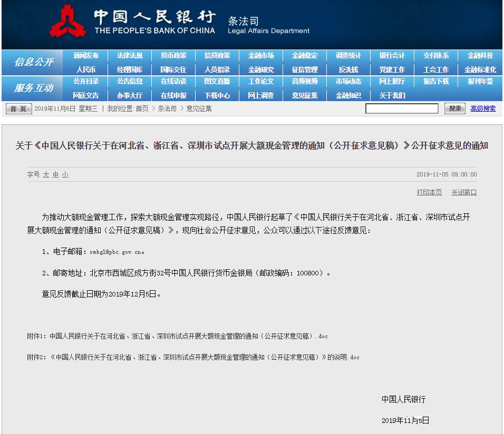Click the 意见反馈截止日期 deadline line
This screenshot has width=504, height=434.
click(x=101, y=294)
